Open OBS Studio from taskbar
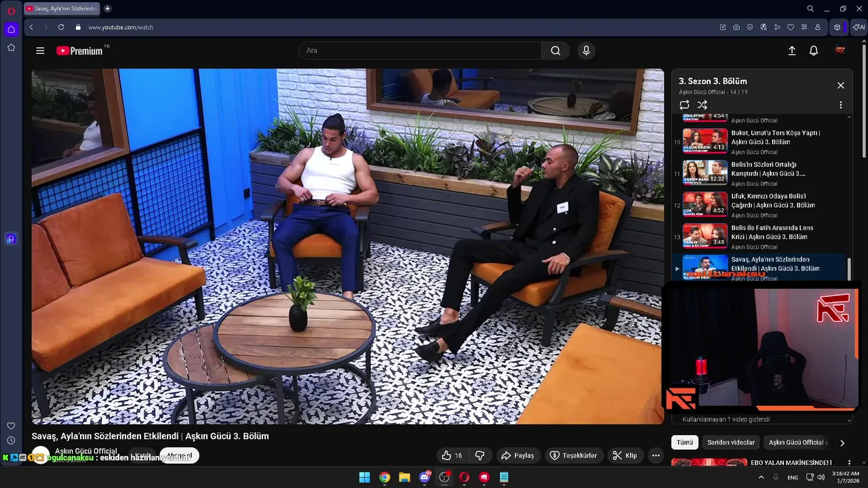 (444, 477)
